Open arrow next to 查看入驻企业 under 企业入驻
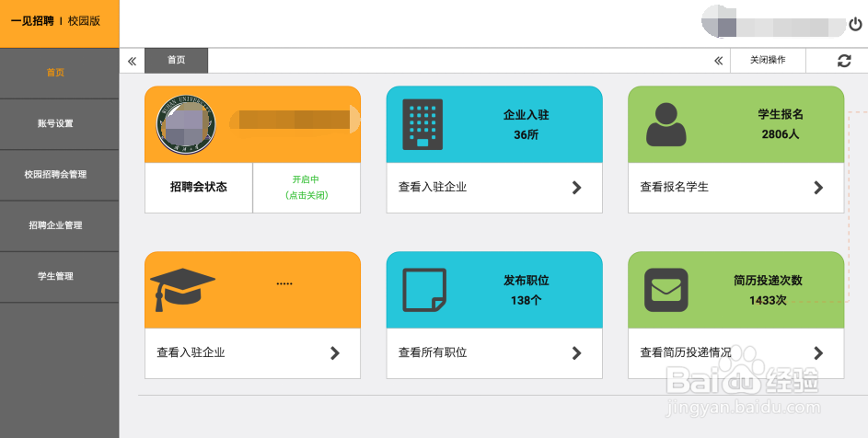Viewport: 868px width, 438px height. (576, 188)
